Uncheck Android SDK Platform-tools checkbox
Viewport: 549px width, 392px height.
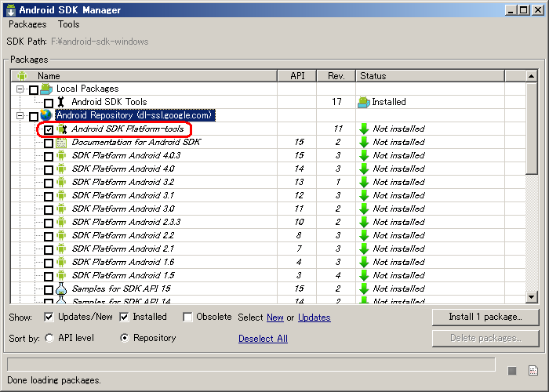[49, 130]
